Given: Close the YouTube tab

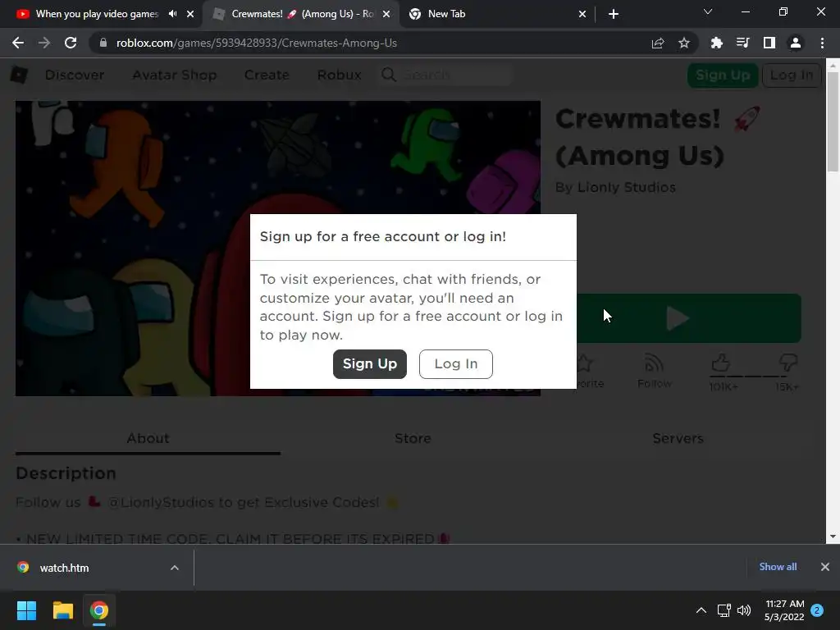Looking at the screenshot, I should tap(190, 14).
